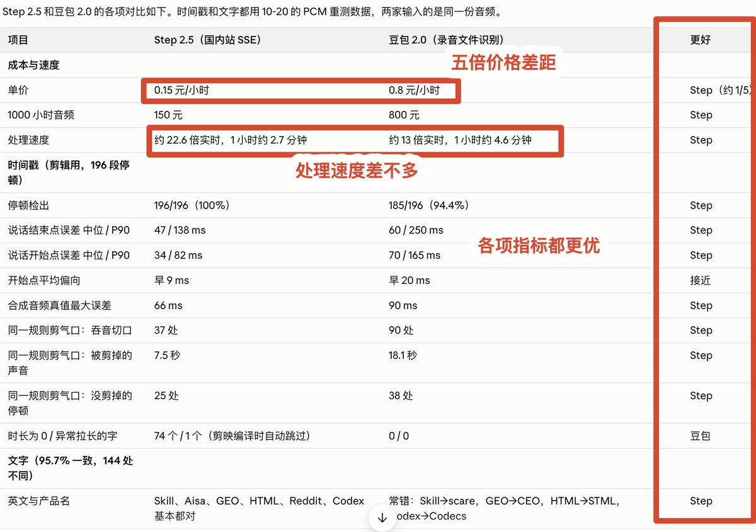Click the 成本与速度 section heading

pos(33,65)
